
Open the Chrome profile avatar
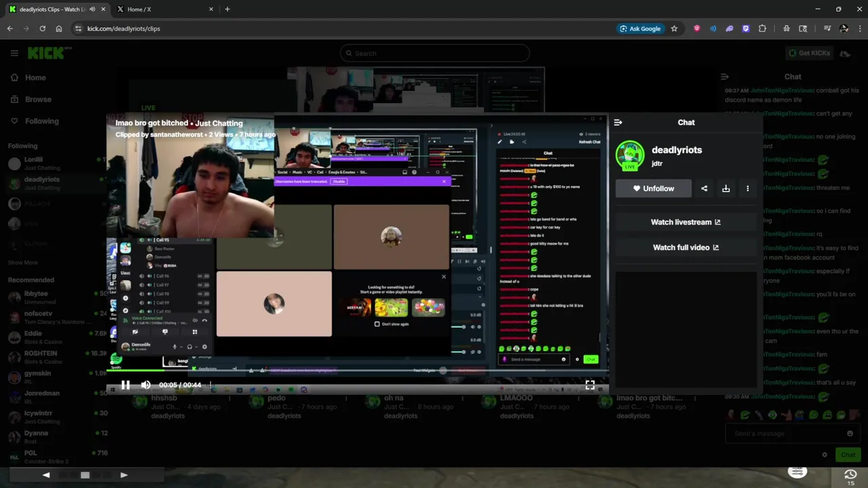(x=844, y=28)
